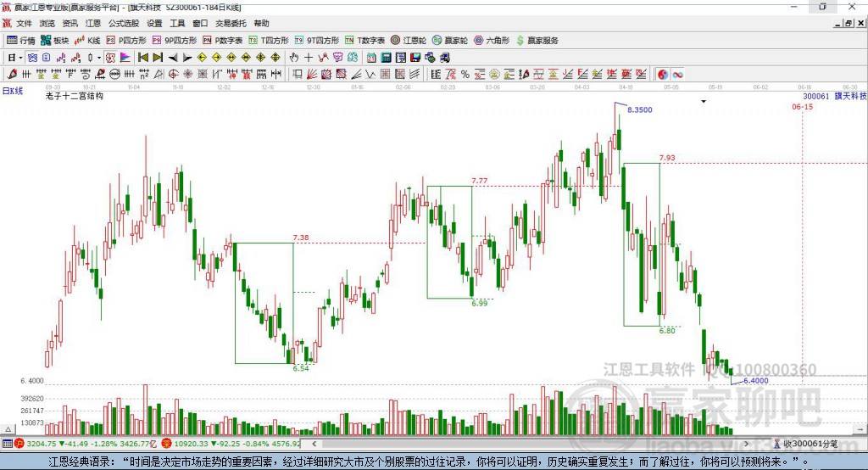Viewport: 868px width, 470px height.
Task: Open the calculator icon
Action: click(x=386, y=58)
